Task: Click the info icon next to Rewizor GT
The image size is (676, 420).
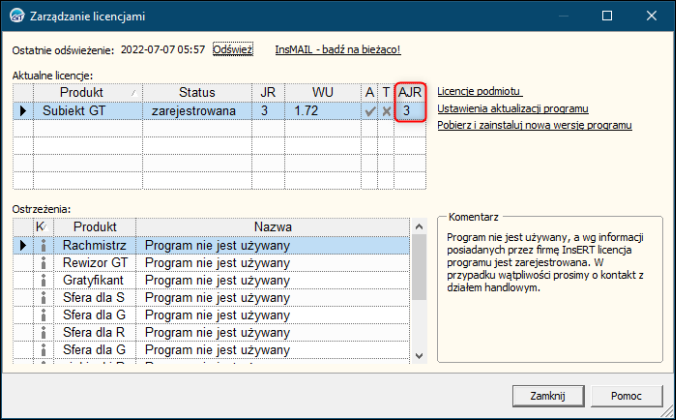Action: pyautogui.click(x=43, y=263)
